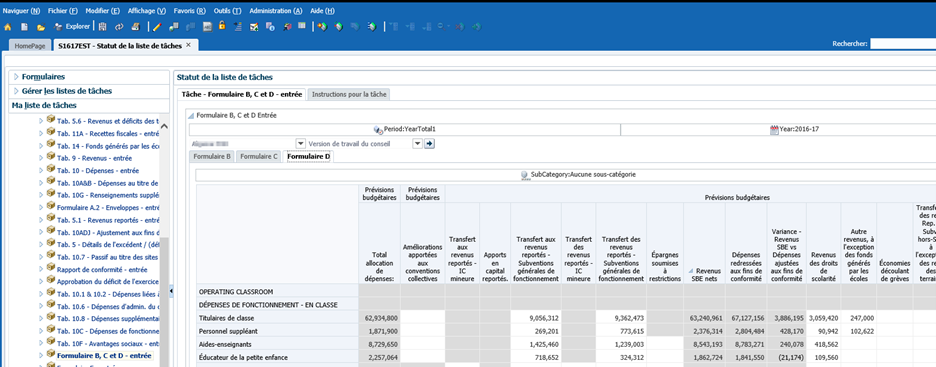Click Titulaires de classe total cell 62,934,800
The image size is (936, 367).
pyautogui.click(x=380, y=318)
